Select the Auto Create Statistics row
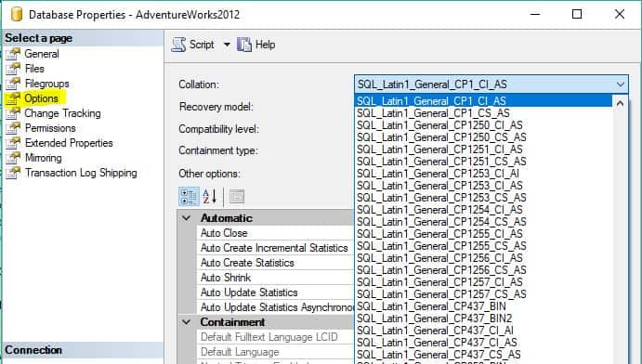The image size is (642, 364). [275, 263]
